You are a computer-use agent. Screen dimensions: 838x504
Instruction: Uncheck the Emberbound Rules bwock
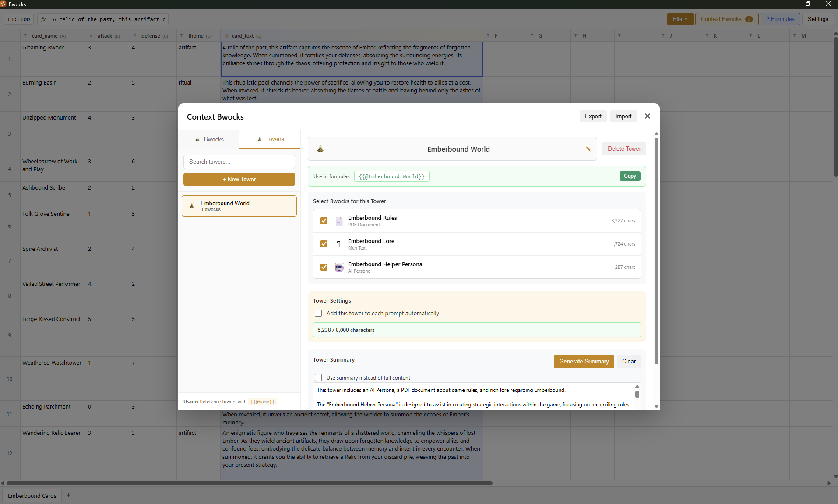coord(324,221)
